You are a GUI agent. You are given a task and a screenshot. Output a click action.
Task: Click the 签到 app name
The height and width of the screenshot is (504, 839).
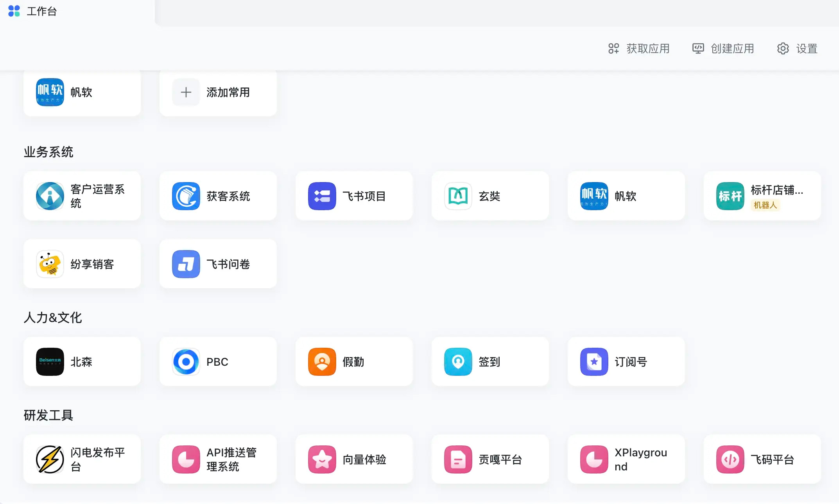coord(489,362)
